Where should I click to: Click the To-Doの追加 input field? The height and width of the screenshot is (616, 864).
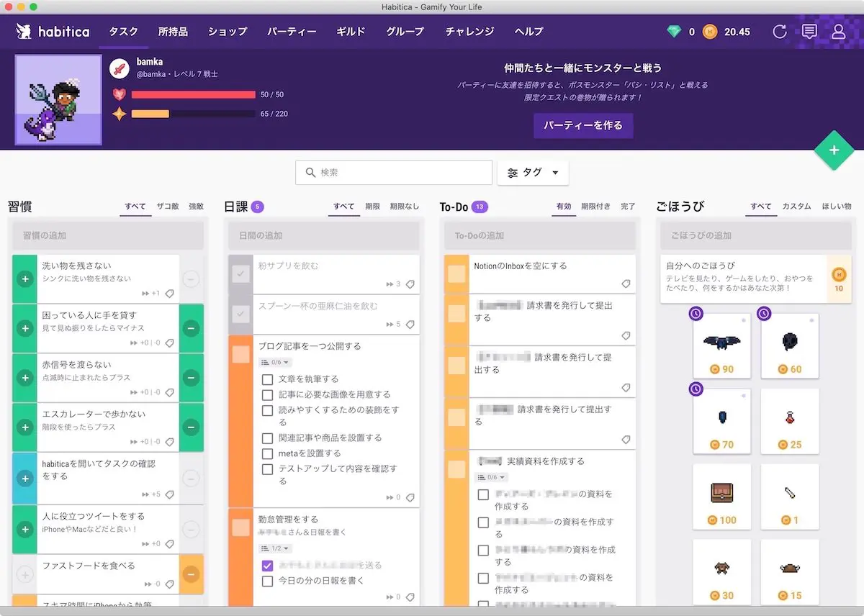click(x=540, y=236)
